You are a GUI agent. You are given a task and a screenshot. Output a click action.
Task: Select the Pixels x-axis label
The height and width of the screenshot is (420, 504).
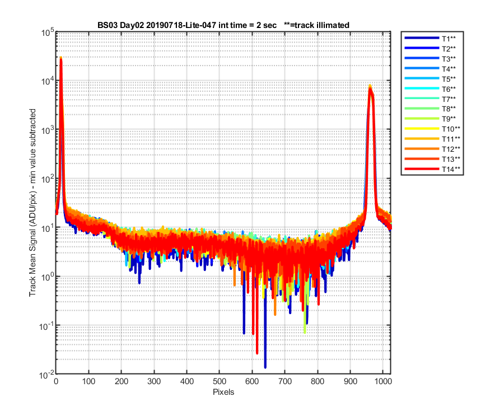tap(223, 392)
